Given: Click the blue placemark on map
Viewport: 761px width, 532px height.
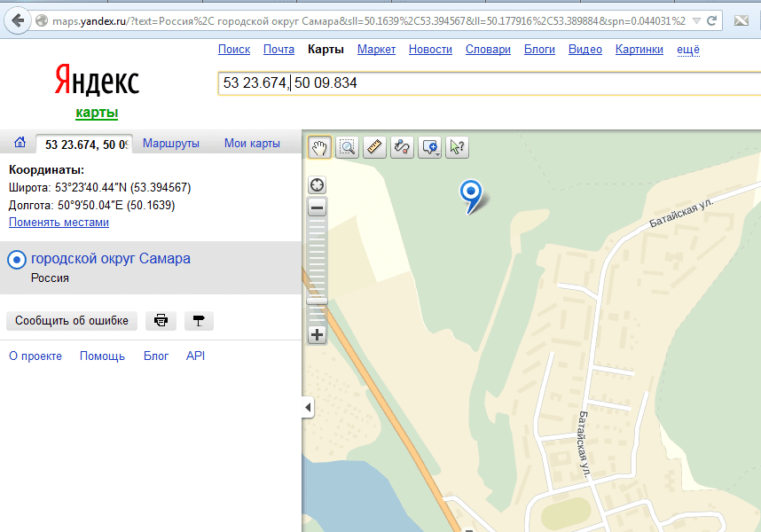Looking at the screenshot, I should [x=471, y=193].
